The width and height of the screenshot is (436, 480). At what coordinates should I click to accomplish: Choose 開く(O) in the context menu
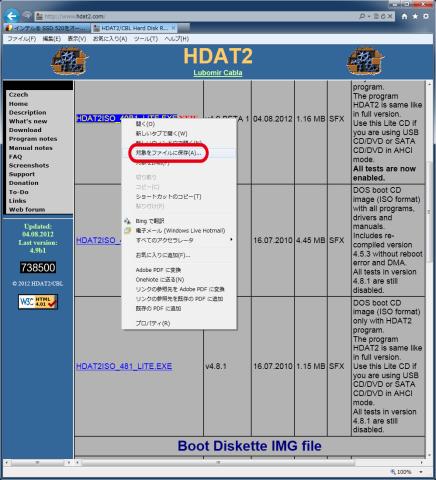(x=179, y=124)
